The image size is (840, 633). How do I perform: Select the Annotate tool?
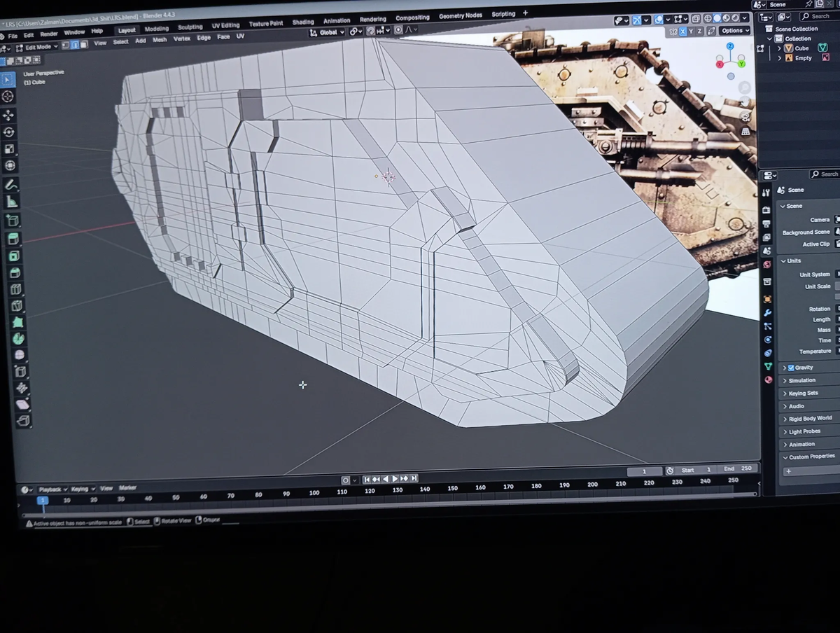(12, 185)
